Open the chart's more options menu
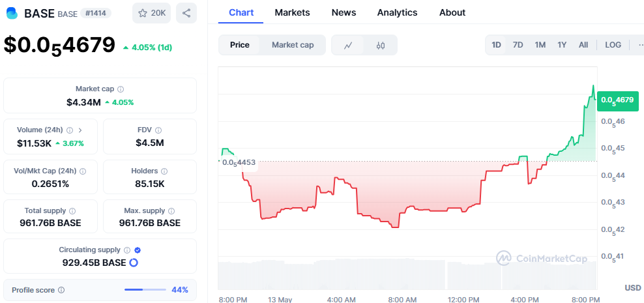The image size is (644, 303). pos(639,45)
